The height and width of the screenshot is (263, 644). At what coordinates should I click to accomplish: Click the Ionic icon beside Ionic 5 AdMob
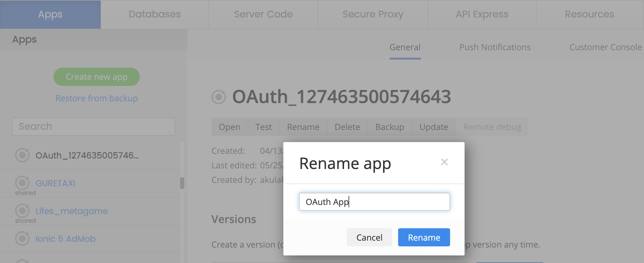22,239
